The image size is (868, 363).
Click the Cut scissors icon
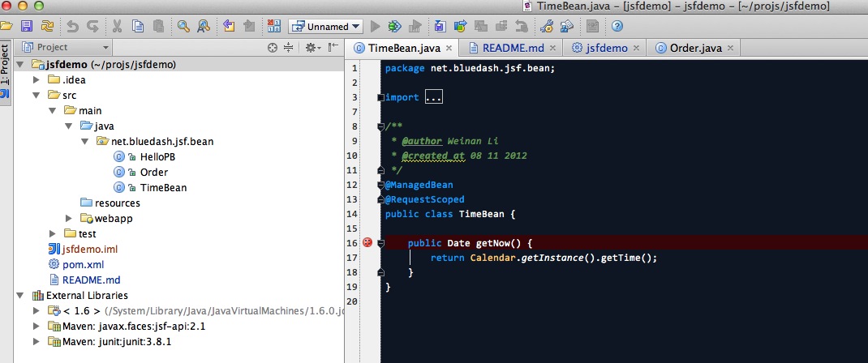[x=117, y=26]
